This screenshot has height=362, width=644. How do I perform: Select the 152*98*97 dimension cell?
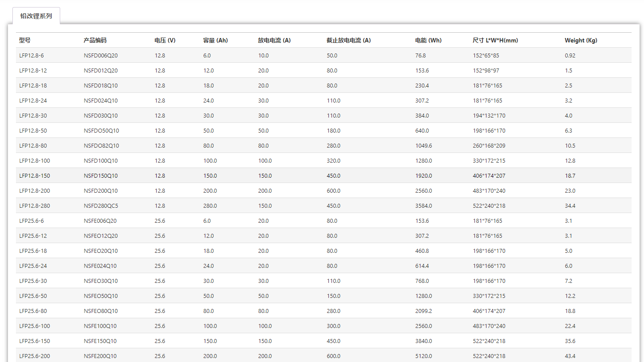pos(486,70)
